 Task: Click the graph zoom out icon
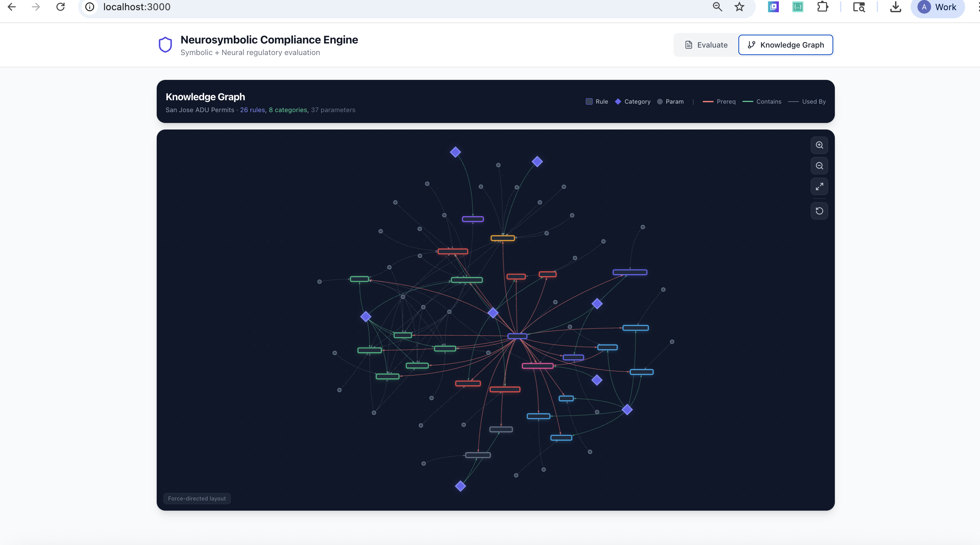pos(819,166)
